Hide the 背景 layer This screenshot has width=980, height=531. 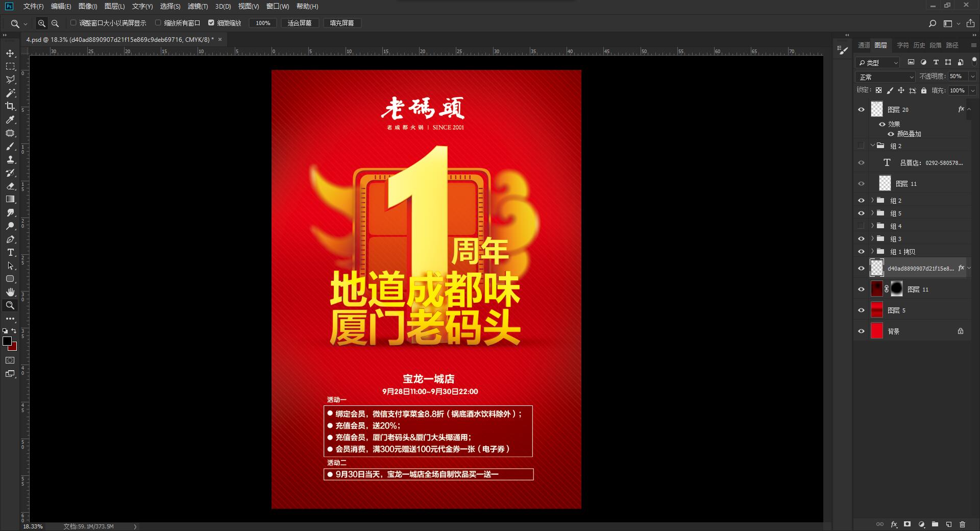point(861,331)
